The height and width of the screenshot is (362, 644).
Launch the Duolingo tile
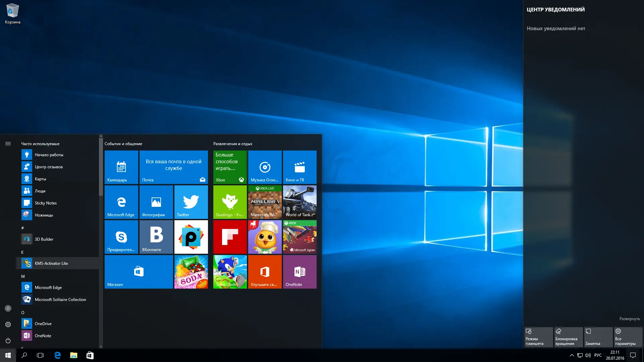230,202
